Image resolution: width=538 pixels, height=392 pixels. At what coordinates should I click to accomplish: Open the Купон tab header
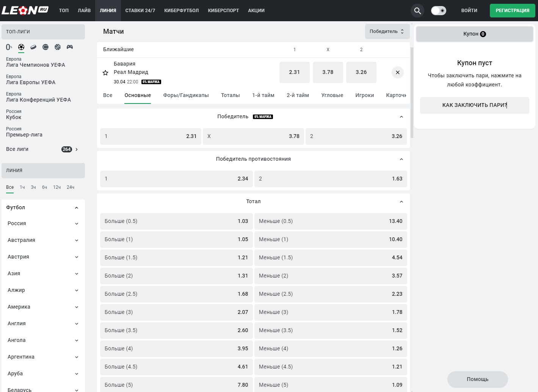pyautogui.click(x=474, y=34)
